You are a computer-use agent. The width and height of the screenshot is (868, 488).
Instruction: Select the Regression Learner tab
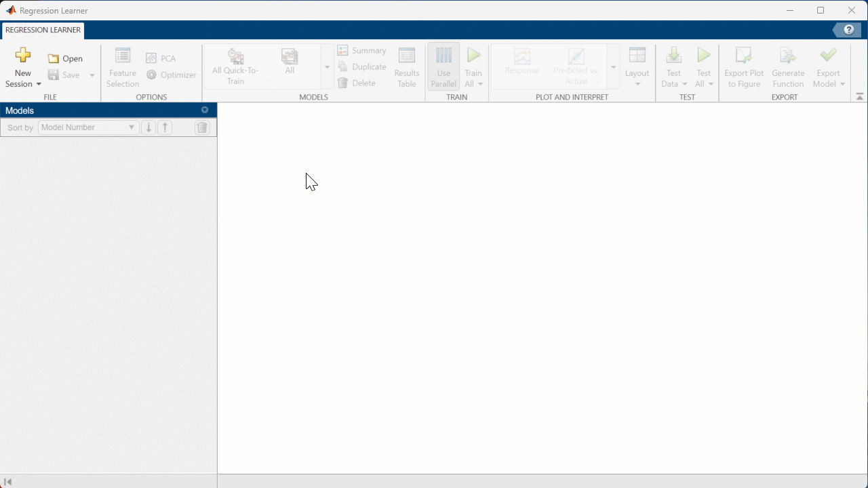tap(43, 30)
